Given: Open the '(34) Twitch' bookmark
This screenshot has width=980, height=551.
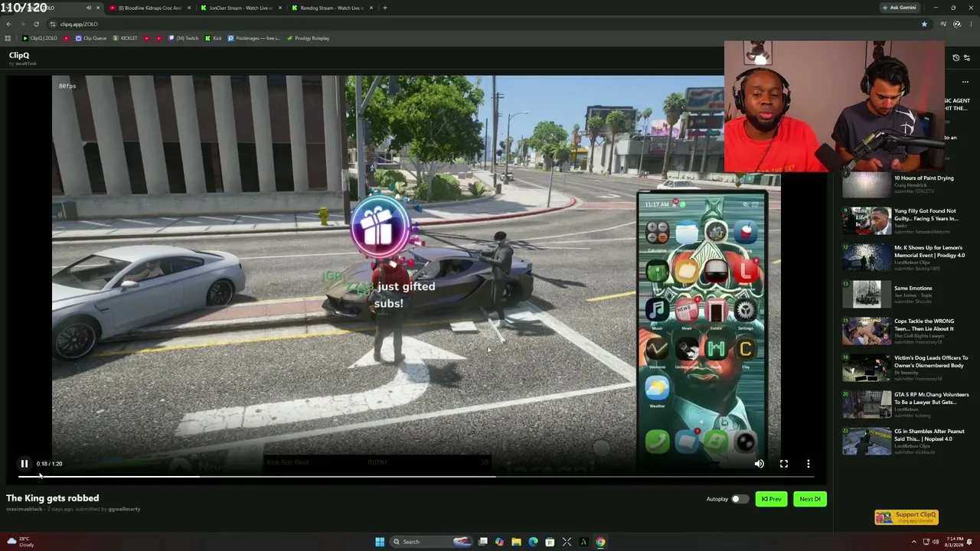Looking at the screenshot, I should click(184, 38).
